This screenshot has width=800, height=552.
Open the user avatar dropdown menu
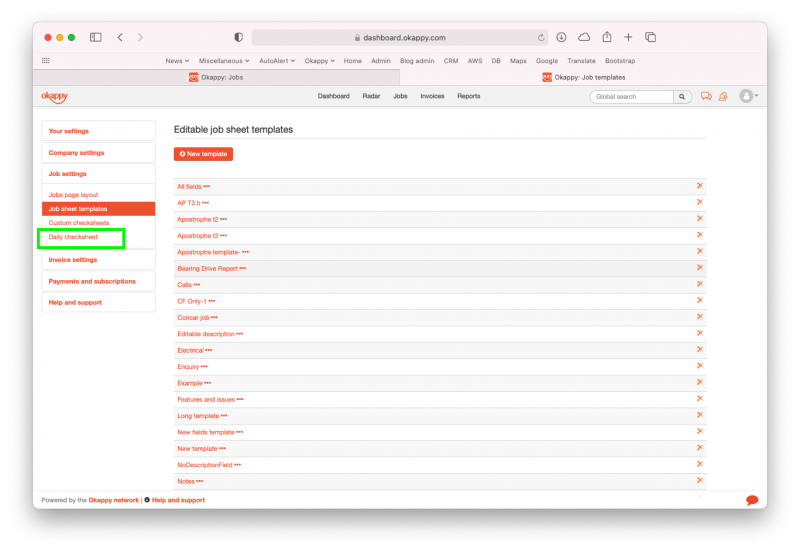pyautogui.click(x=748, y=96)
